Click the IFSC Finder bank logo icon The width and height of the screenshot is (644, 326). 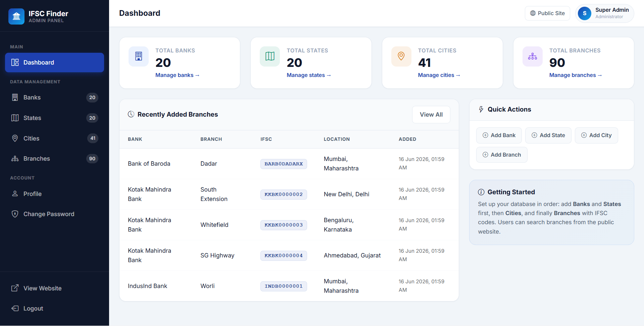[16, 16]
